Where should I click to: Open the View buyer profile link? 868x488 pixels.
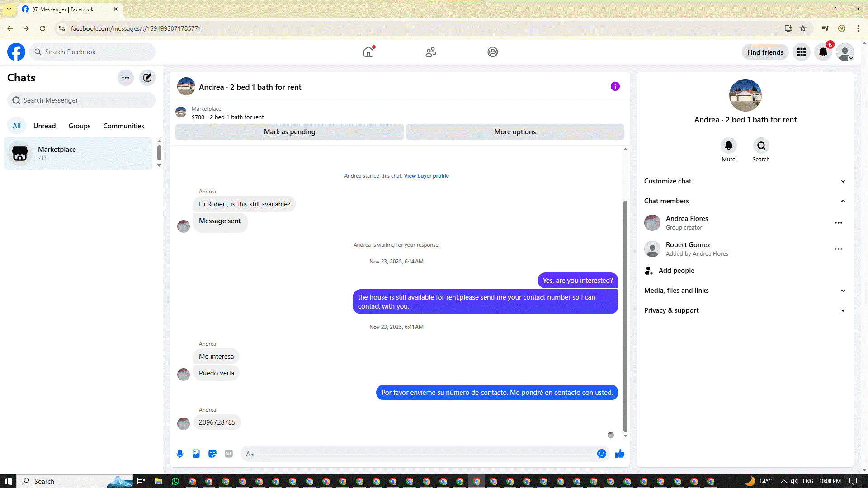(x=426, y=176)
